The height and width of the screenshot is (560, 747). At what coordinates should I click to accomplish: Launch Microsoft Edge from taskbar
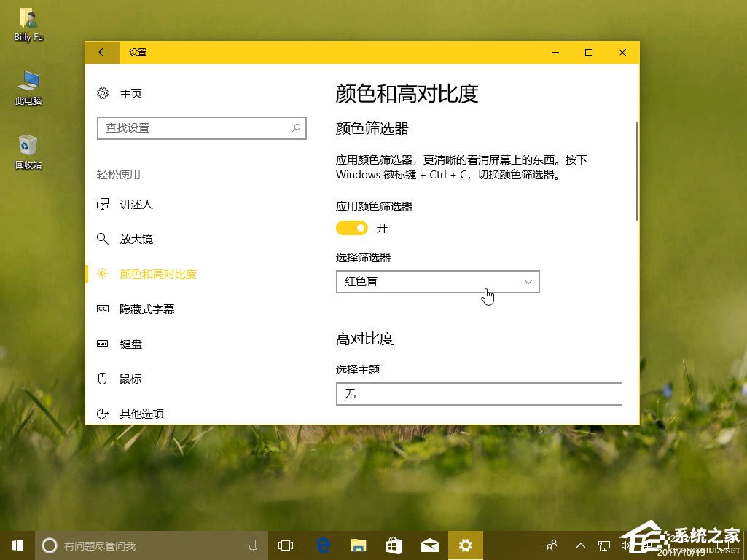(x=322, y=545)
